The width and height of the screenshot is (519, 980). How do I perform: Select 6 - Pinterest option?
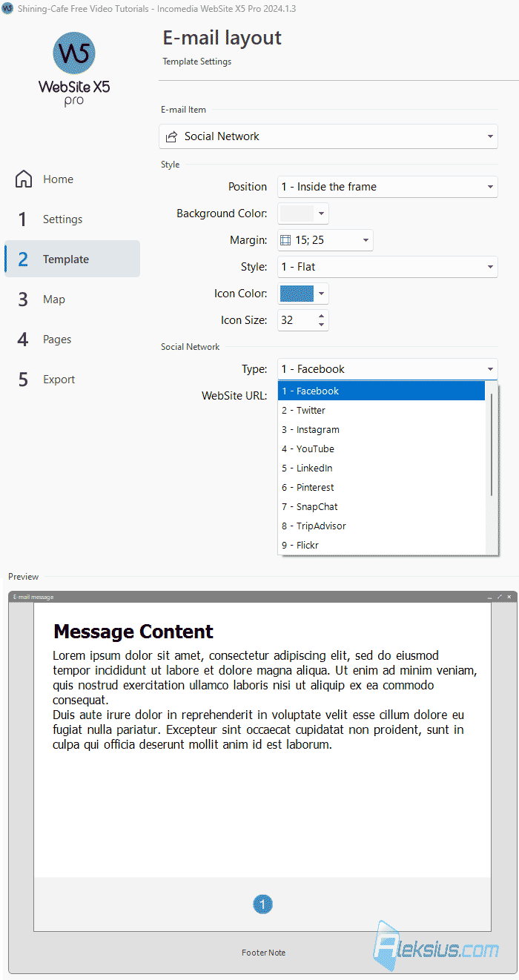(381, 487)
